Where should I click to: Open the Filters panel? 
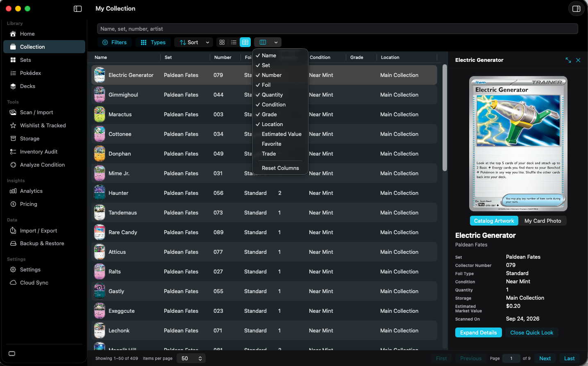114,42
